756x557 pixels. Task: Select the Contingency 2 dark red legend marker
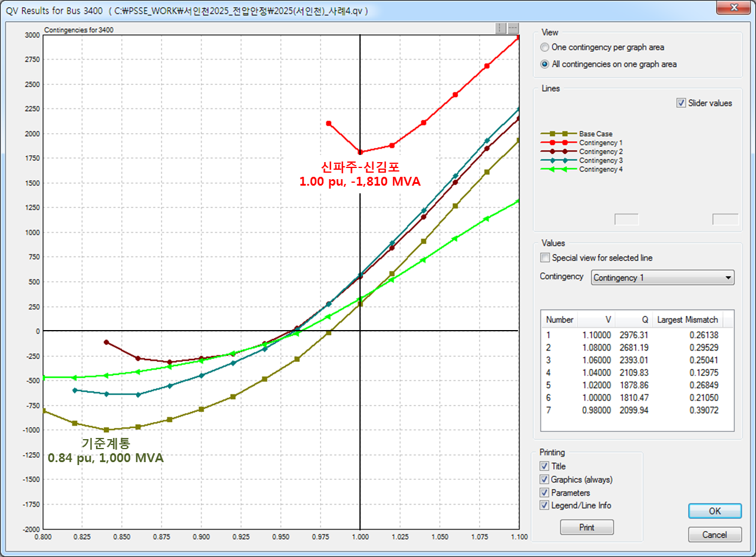558,151
